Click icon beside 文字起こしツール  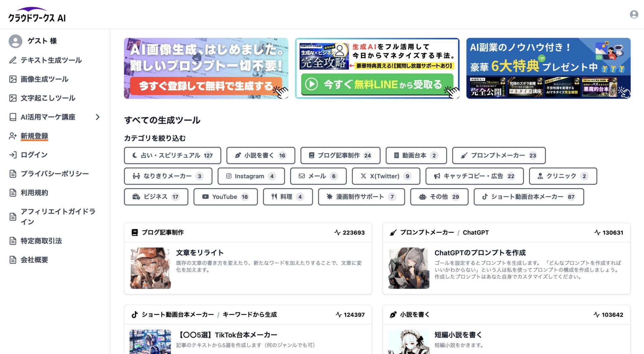[x=13, y=98]
